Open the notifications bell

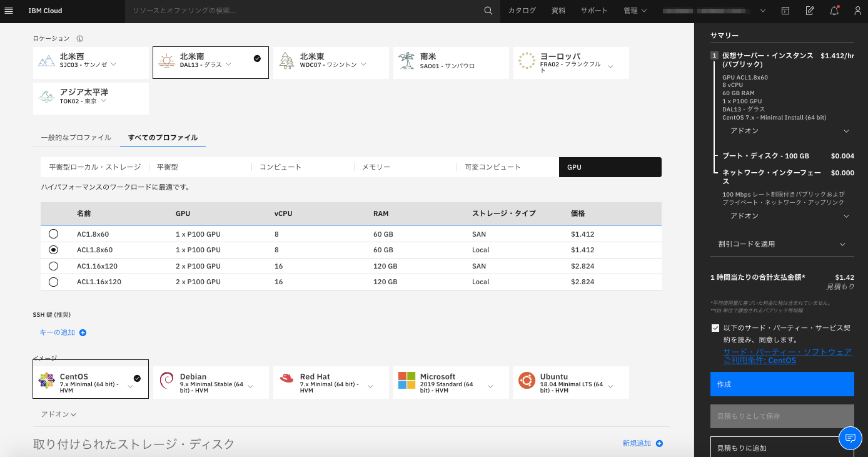coord(834,11)
